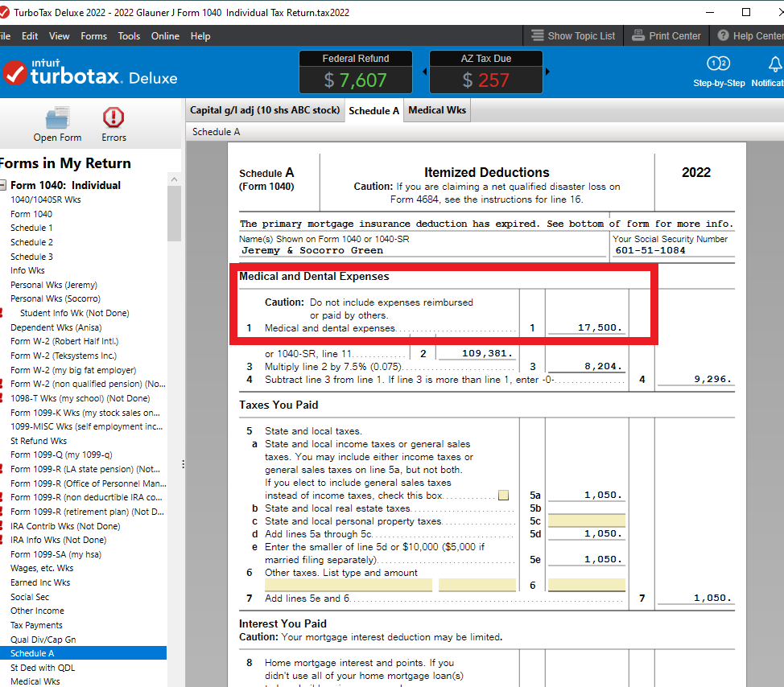
Task: Open IRA Contrib Wks (Not Done)
Action: 65,526
